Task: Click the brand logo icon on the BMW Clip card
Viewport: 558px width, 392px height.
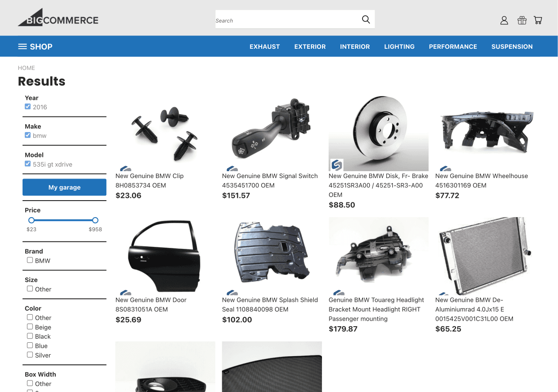Action: (x=125, y=169)
